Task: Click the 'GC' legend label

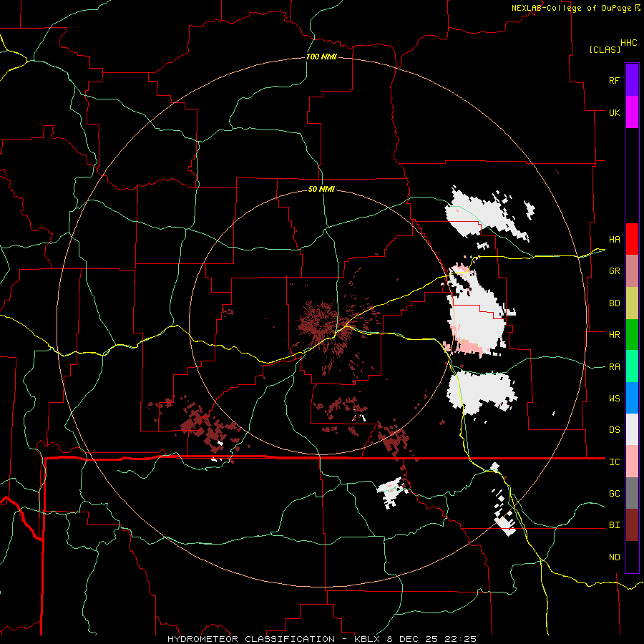Action: (x=614, y=494)
